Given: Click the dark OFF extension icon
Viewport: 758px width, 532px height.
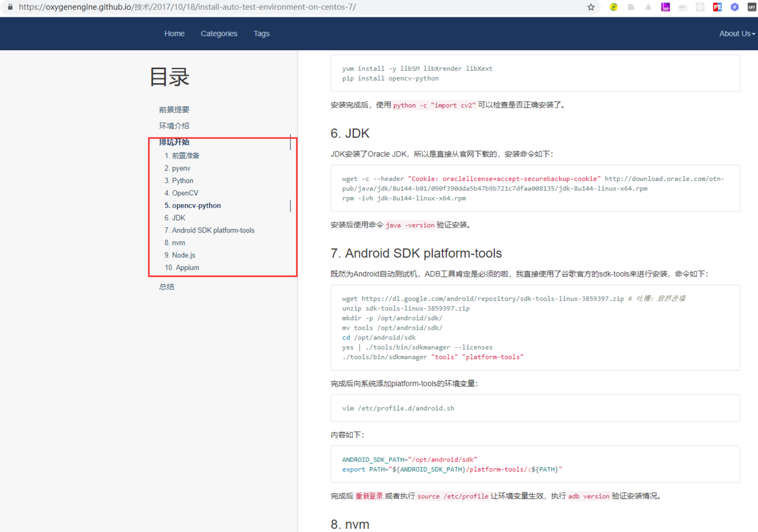Looking at the screenshot, I should [x=752, y=7].
